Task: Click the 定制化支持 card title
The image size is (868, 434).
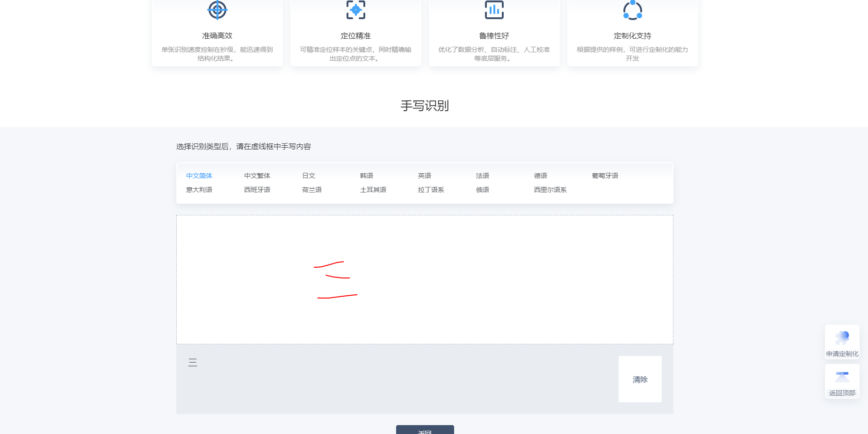Action: coord(633,36)
